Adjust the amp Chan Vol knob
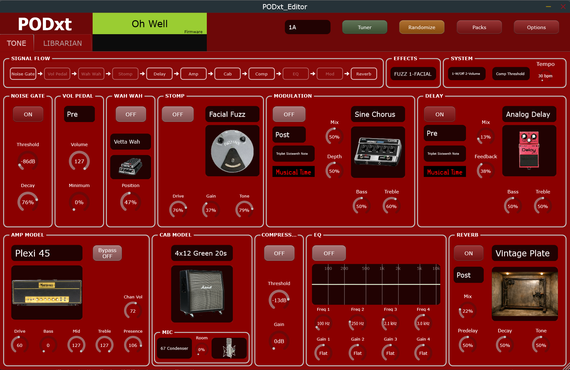570x370 pixels. click(133, 311)
